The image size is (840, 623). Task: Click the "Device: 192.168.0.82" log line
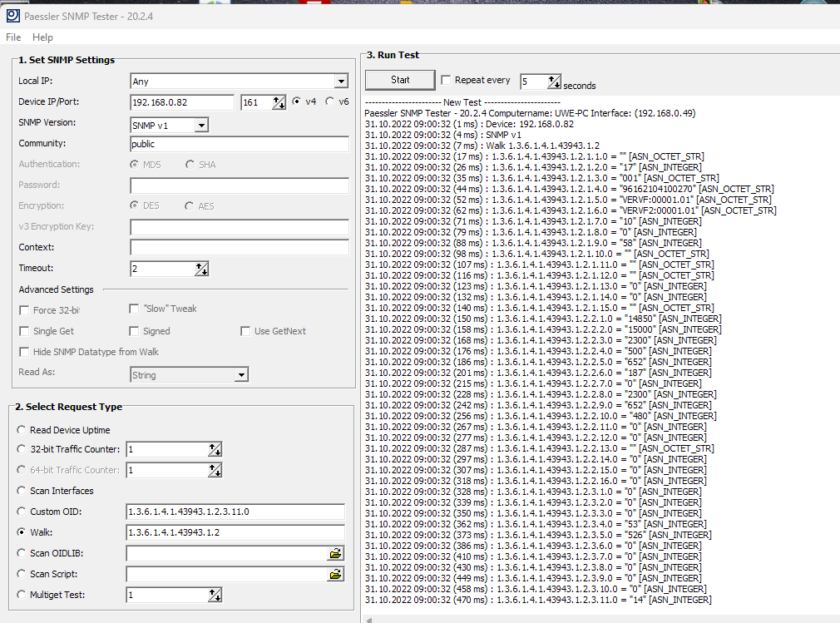[469, 124]
